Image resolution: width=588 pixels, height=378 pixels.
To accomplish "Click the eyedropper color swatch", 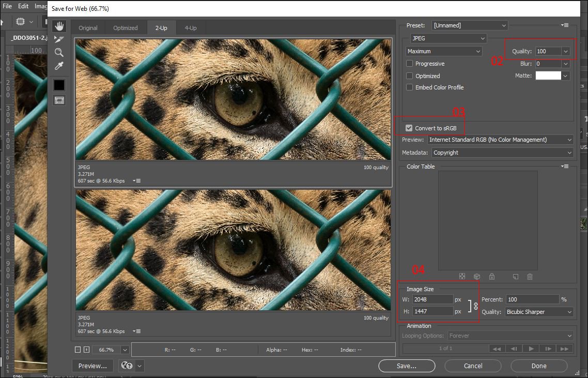I will point(59,84).
